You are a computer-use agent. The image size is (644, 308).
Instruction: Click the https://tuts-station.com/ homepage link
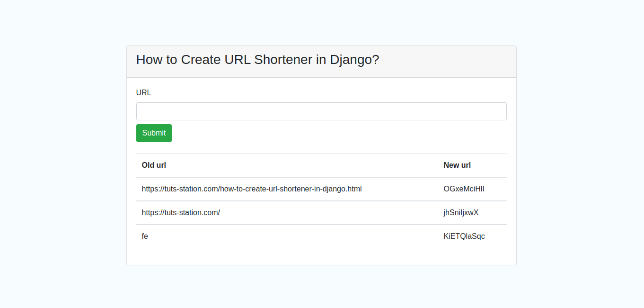[181, 212]
